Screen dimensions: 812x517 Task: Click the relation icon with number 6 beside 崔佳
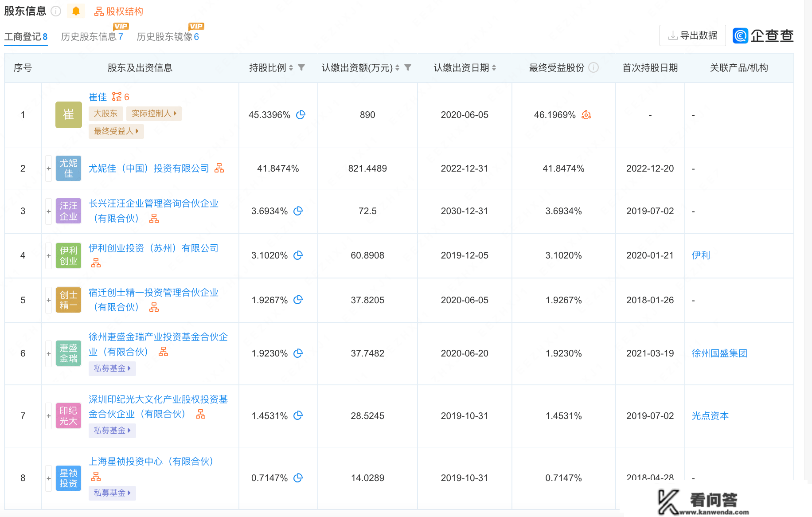click(121, 97)
